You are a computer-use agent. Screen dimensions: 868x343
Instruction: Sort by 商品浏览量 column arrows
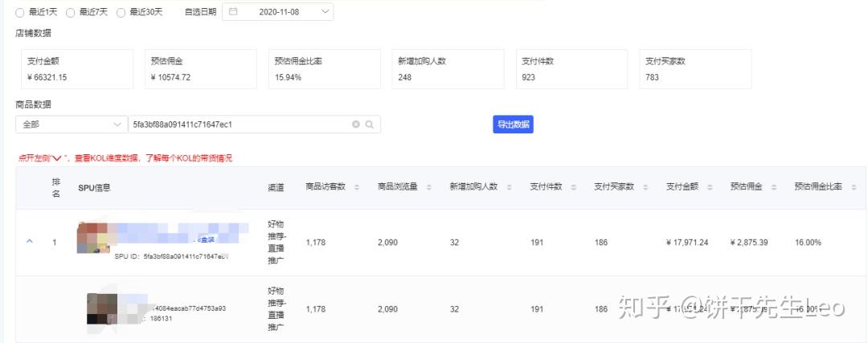tap(429, 187)
